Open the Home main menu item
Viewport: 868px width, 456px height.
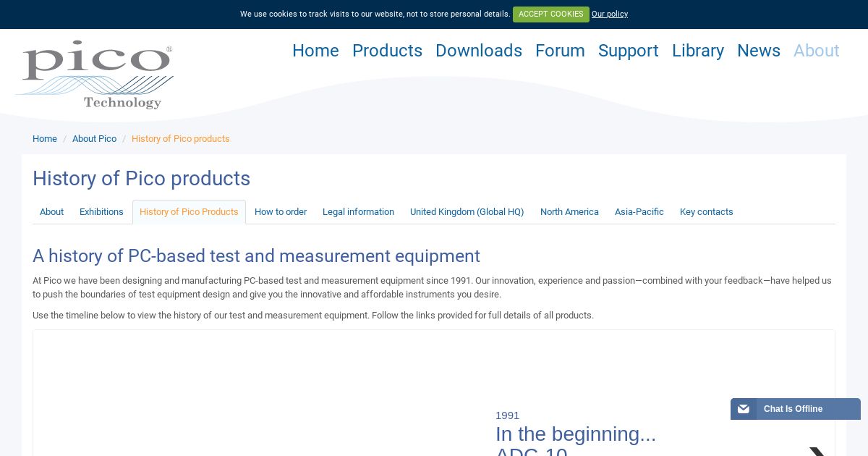point(315,51)
